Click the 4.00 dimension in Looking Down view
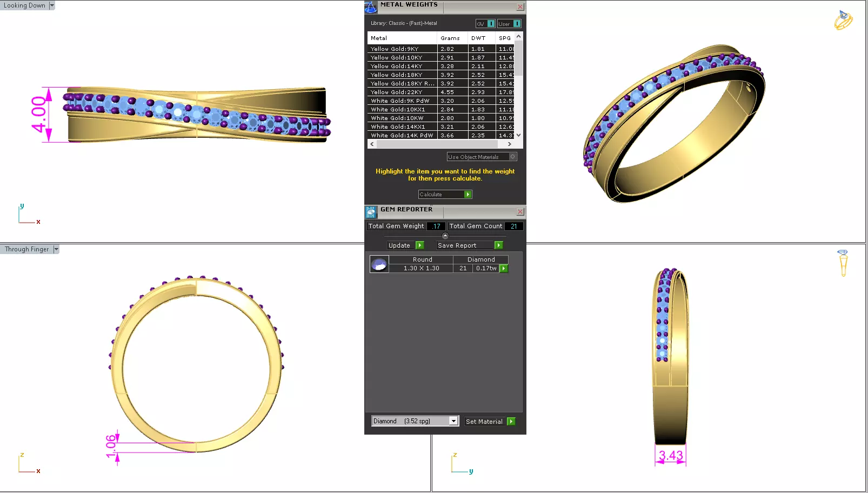 (38, 114)
